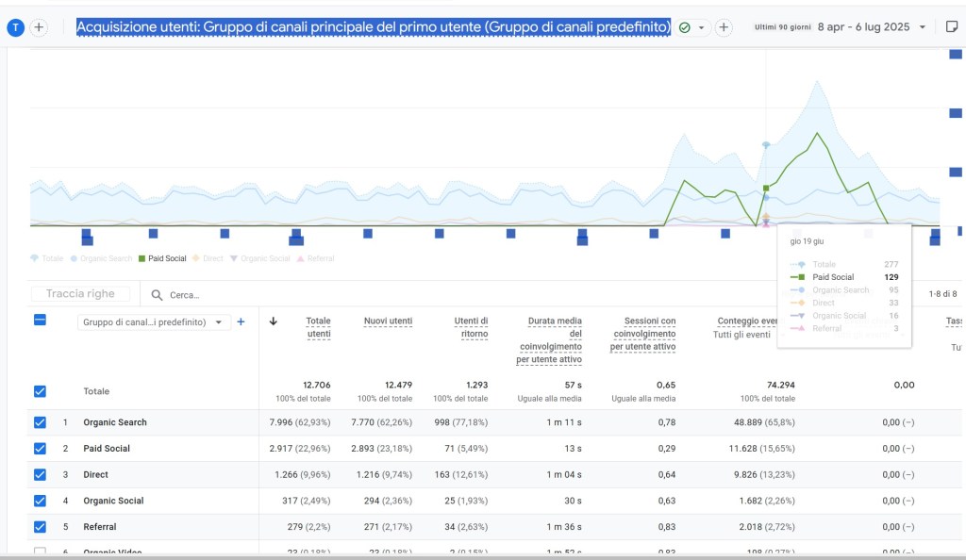Viewport: 966px width, 560px height.
Task: Click the highlighted report title text
Action: click(374, 27)
